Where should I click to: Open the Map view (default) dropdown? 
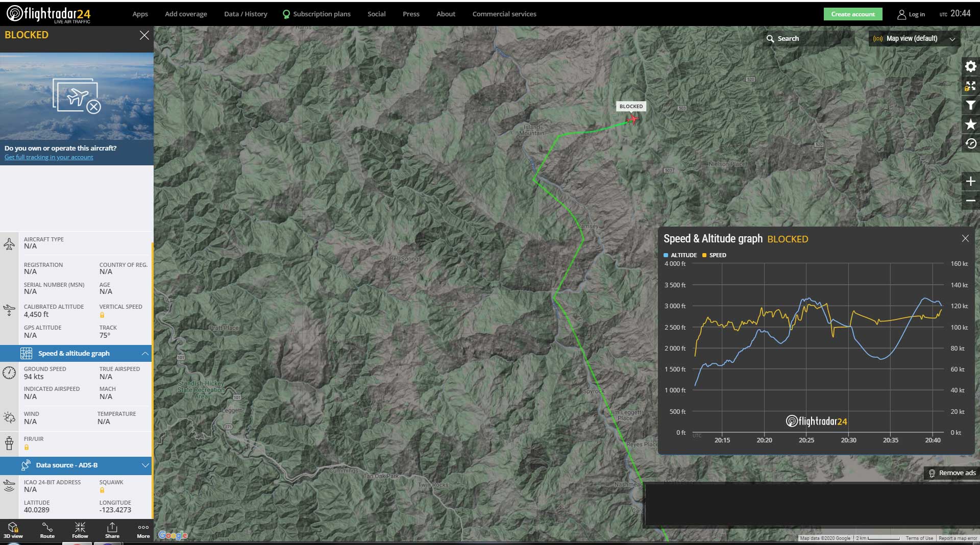[914, 39]
